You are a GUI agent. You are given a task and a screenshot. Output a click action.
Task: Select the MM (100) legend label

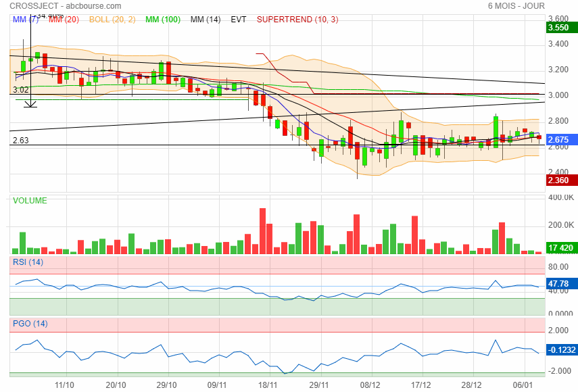162,20
